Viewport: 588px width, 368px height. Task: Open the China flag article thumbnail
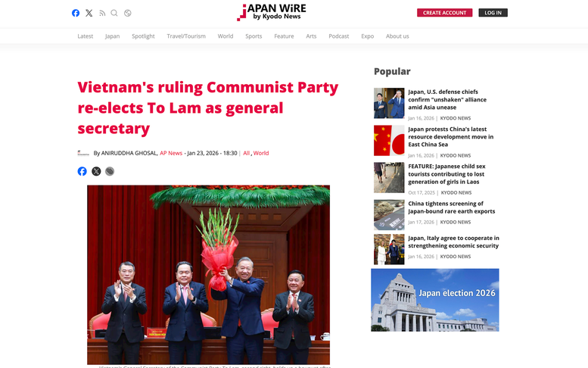coord(389,140)
